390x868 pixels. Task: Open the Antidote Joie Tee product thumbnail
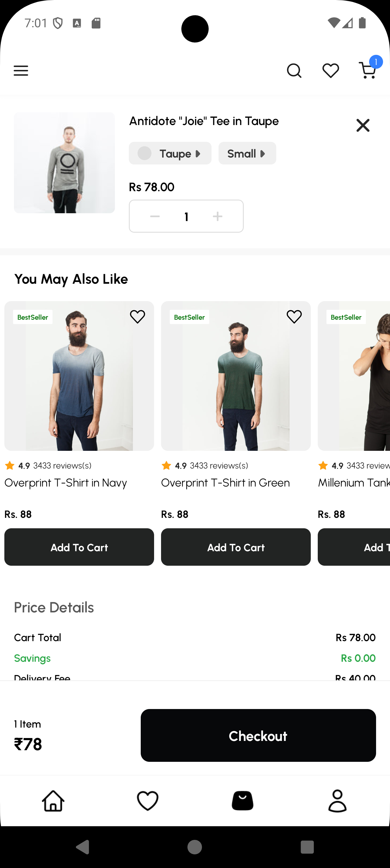point(64,163)
